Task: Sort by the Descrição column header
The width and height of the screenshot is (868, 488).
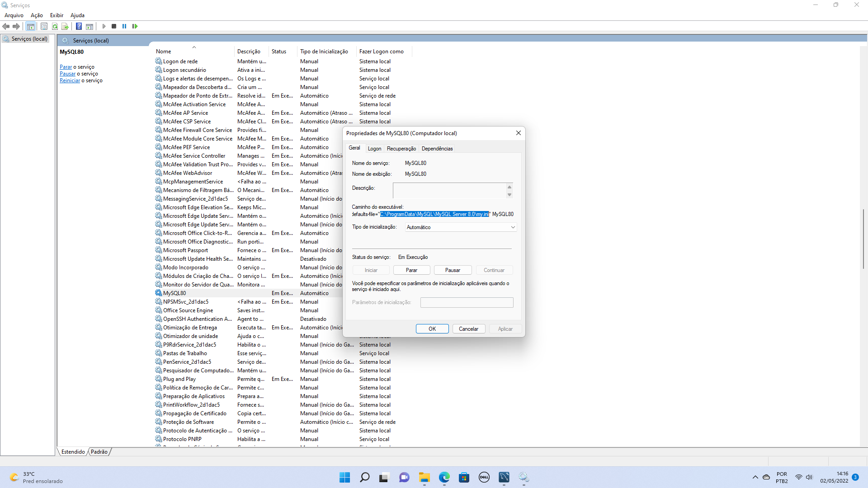Action: [x=251, y=52]
